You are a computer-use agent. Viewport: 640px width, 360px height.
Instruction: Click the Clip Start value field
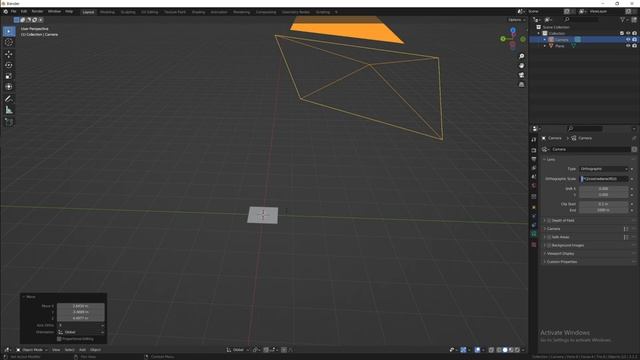tap(603, 204)
